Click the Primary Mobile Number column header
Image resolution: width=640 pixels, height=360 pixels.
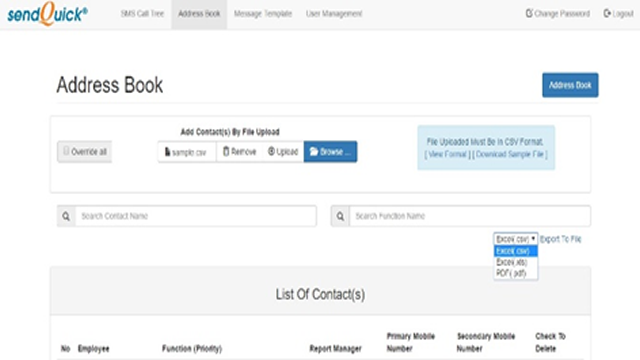pyautogui.click(x=411, y=342)
